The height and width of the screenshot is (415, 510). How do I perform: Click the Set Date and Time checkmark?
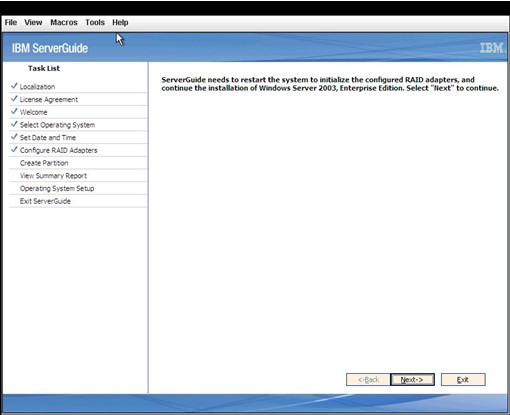pyautogui.click(x=14, y=137)
